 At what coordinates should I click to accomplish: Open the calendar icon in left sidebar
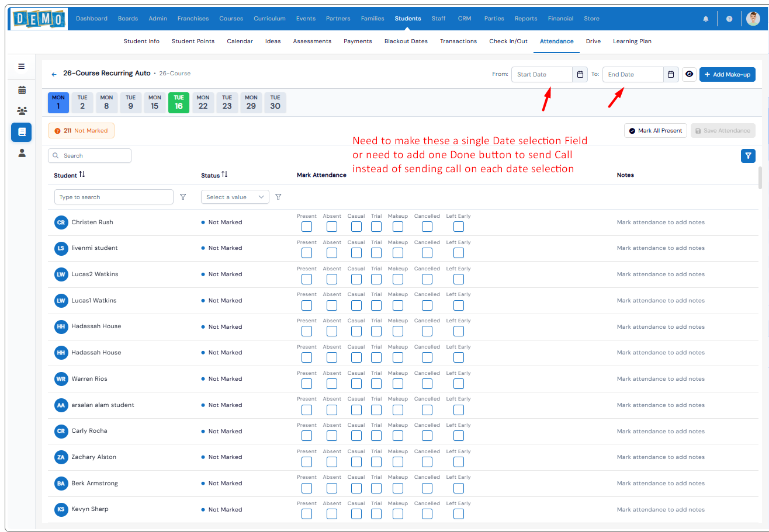coord(22,90)
